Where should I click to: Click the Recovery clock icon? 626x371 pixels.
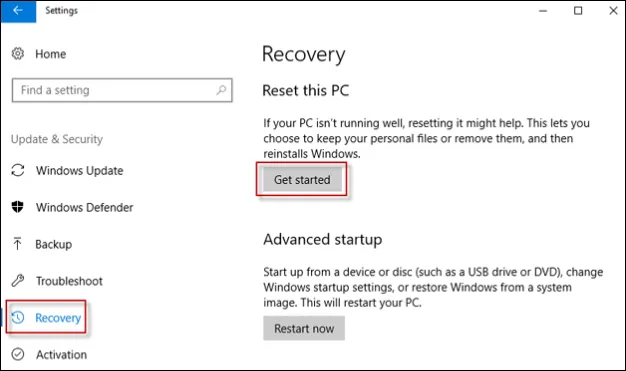(x=18, y=317)
